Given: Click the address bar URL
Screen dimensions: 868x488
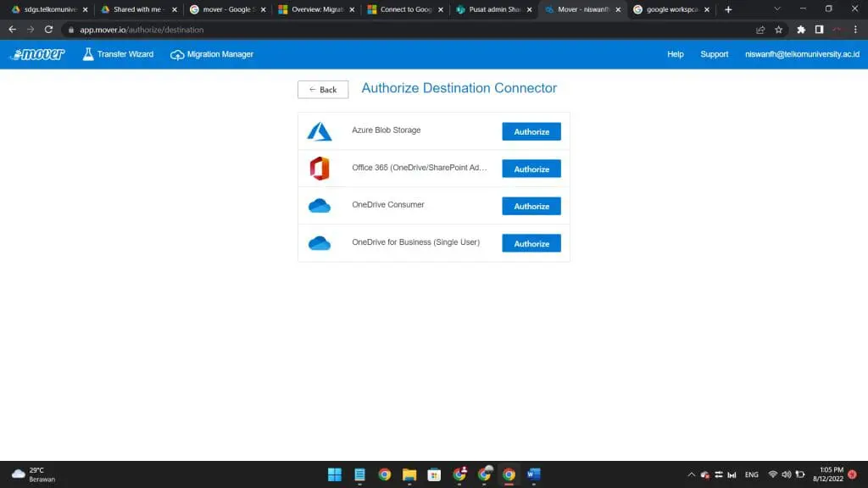Looking at the screenshot, I should (142, 30).
